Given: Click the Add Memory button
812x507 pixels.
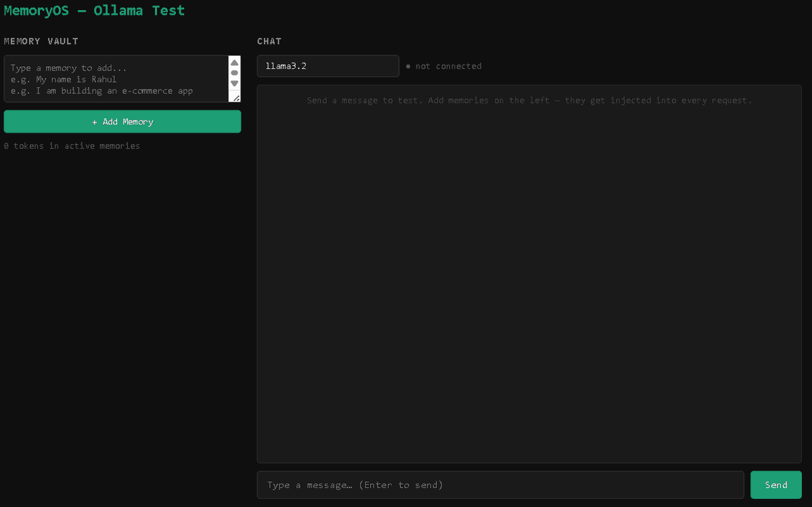Looking at the screenshot, I should tap(122, 122).
